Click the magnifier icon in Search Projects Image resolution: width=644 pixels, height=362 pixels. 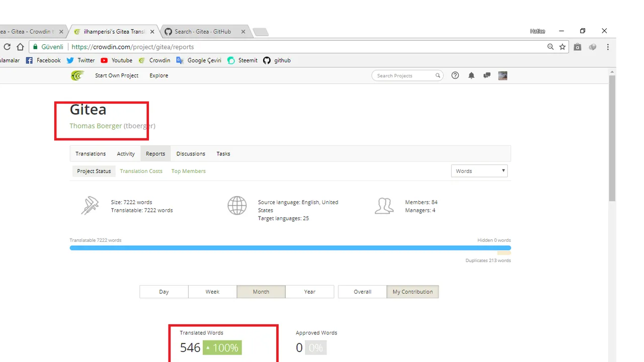(438, 76)
